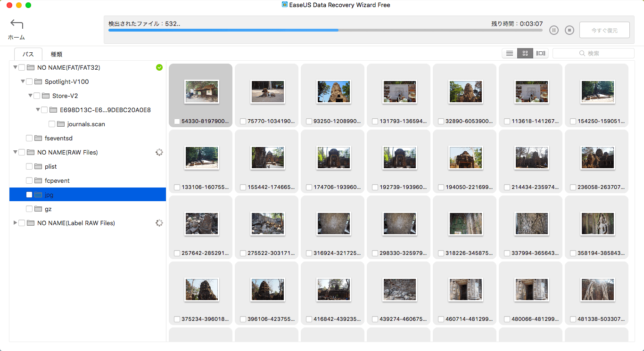This screenshot has height=351, width=644.
Task: Click the green checkmark beside NO NAME(FAT/FAT32)
Action: [159, 68]
